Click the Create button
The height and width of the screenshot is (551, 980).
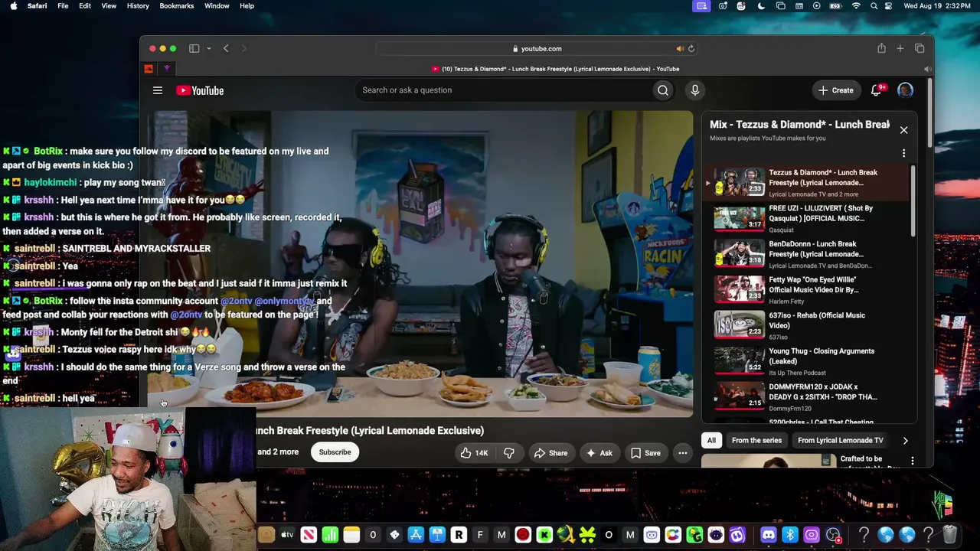(835, 90)
